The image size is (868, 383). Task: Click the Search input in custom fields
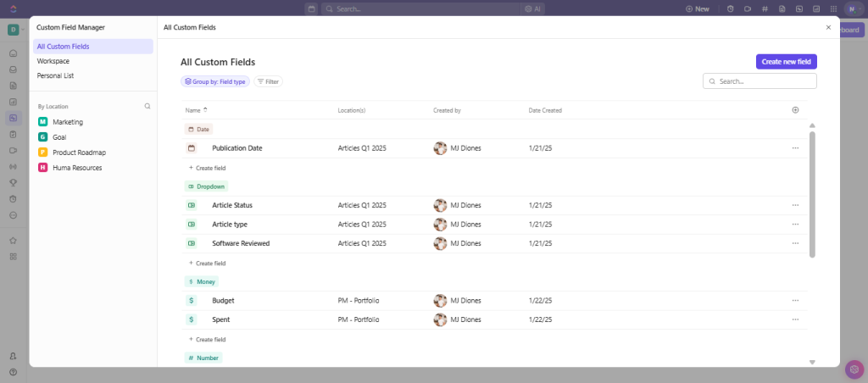pos(765,81)
